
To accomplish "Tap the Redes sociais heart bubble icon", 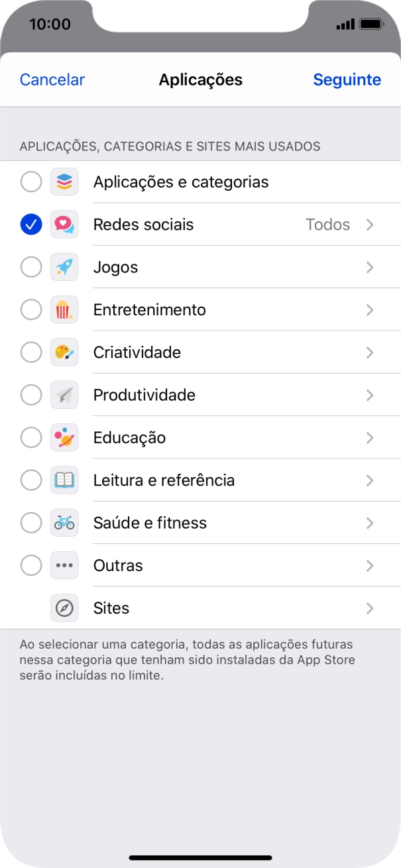I will [x=64, y=225].
